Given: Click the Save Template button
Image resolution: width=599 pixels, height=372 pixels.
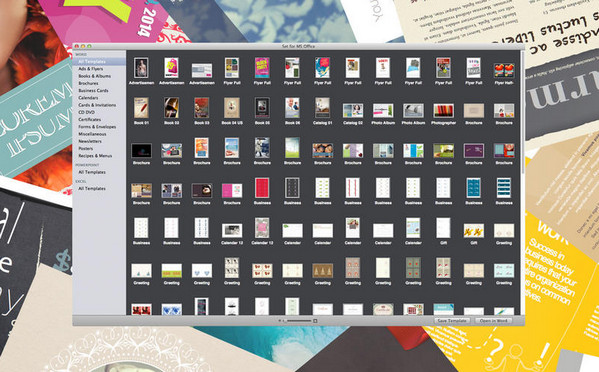Looking at the screenshot, I should coord(452,321).
